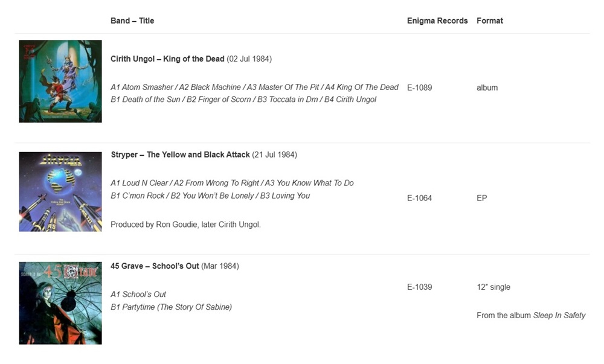The height and width of the screenshot is (364, 604).
Task: Select the "EP" format entry
Action: [482, 198]
